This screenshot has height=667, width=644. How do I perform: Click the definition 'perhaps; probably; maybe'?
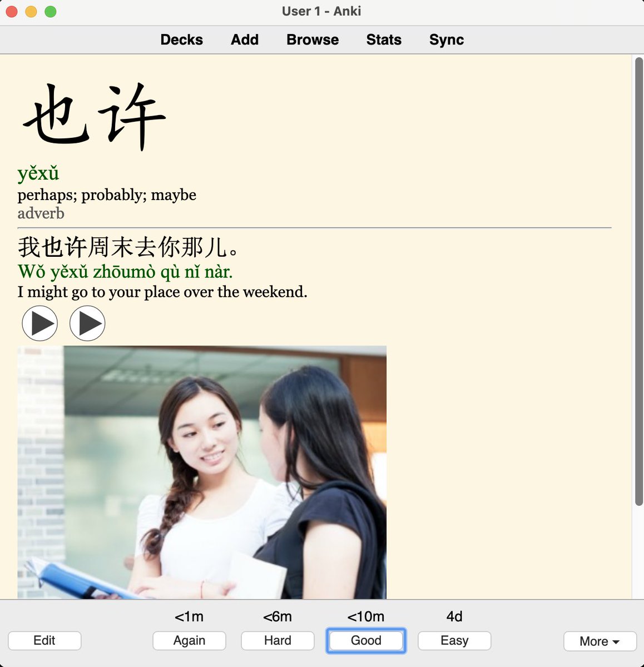(x=107, y=195)
